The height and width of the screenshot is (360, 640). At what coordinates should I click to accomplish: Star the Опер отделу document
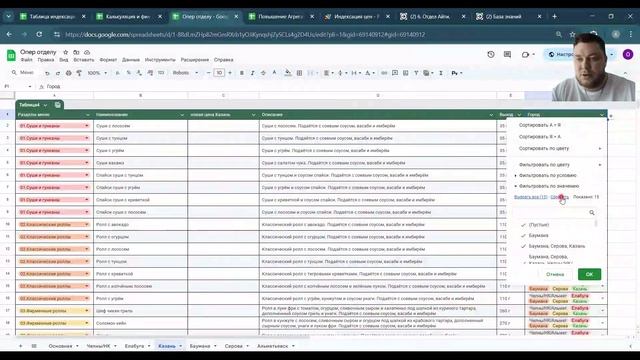(65, 52)
